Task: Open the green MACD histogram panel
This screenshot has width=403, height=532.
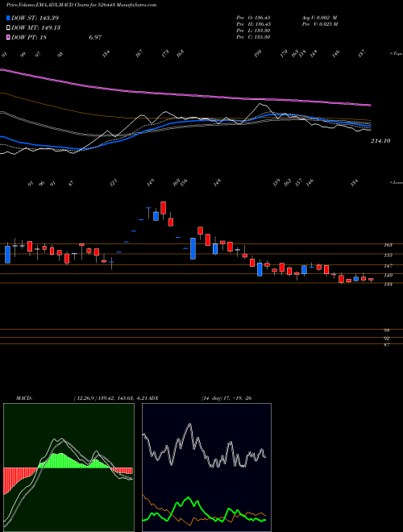Action: click(69, 468)
